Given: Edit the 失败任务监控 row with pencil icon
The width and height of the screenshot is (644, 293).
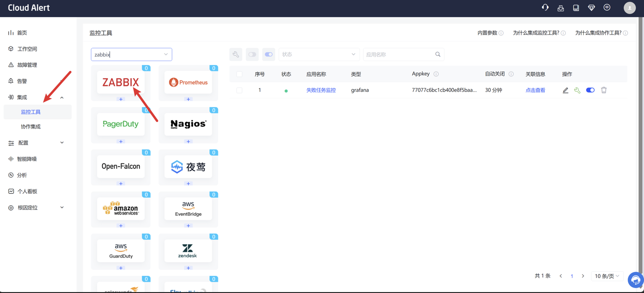Looking at the screenshot, I should (x=565, y=90).
